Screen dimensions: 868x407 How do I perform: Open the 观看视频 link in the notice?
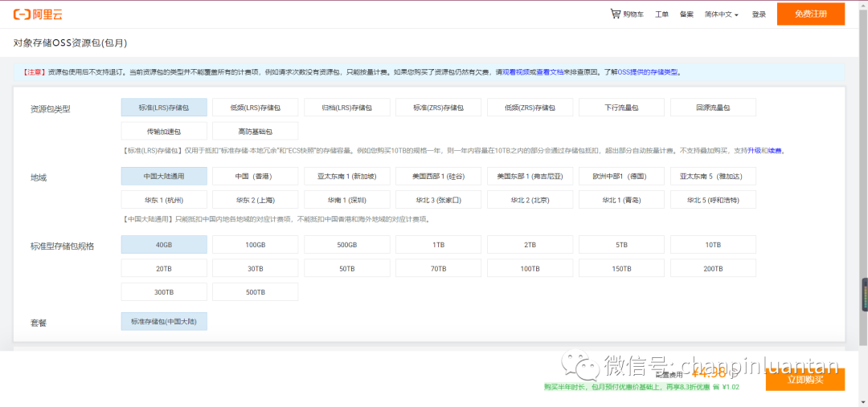coord(516,72)
